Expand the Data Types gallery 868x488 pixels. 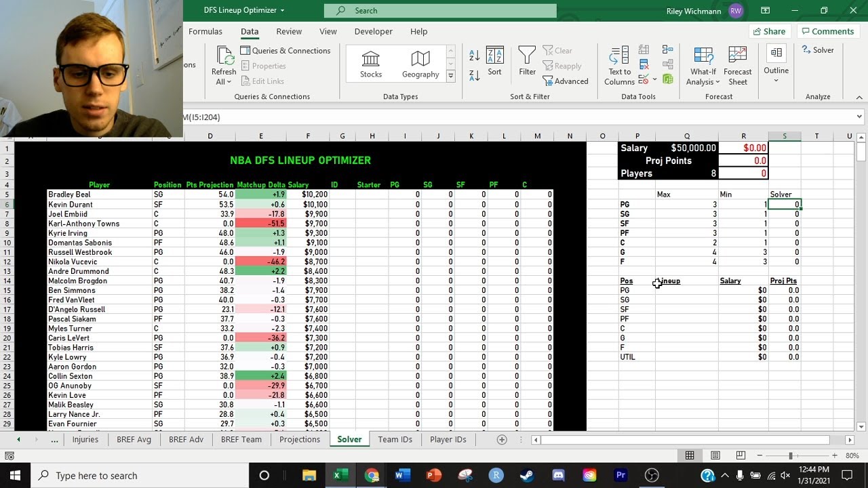point(450,76)
